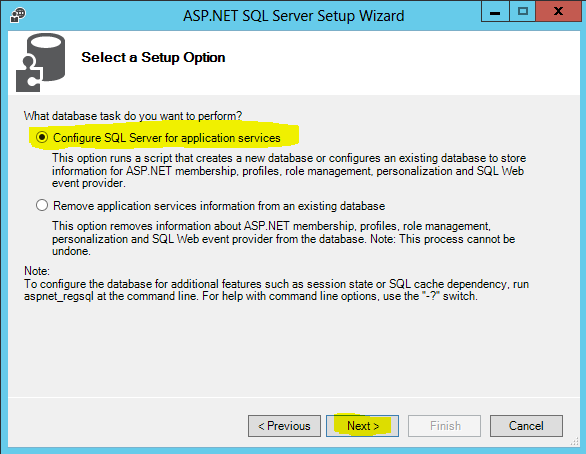Viewport: 586px width, 454px height.
Task: Click the greyed-out Finish button
Action: pos(444,426)
